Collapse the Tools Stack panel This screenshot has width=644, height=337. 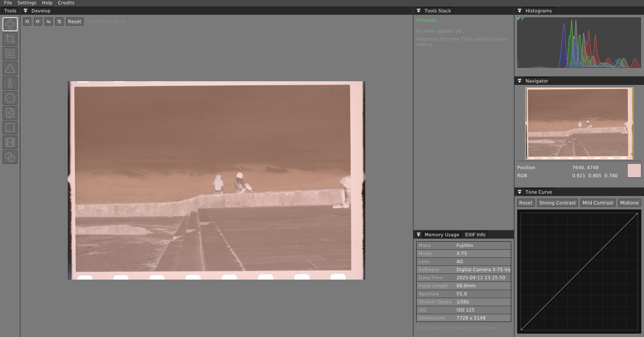(418, 10)
